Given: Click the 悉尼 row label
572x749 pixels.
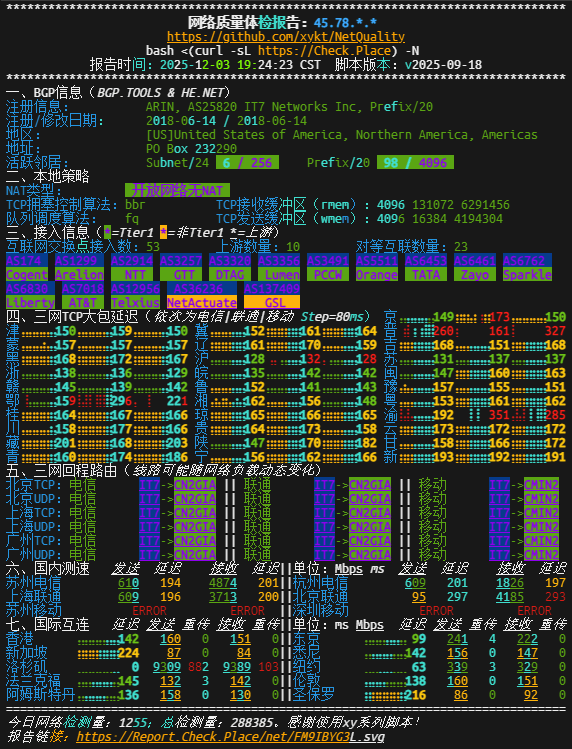Looking at the screenshot, I should pos(307,653).
